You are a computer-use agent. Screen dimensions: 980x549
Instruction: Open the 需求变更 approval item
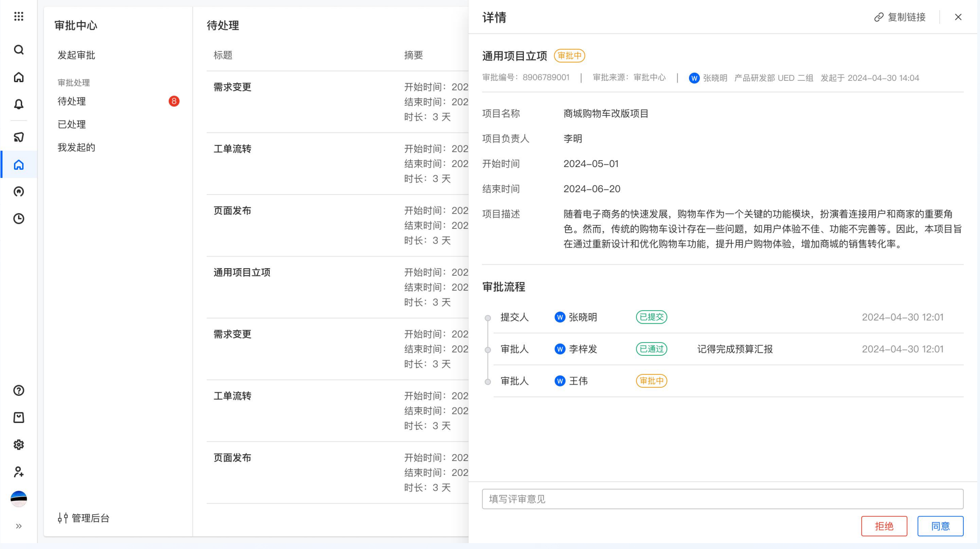point(232,87)
